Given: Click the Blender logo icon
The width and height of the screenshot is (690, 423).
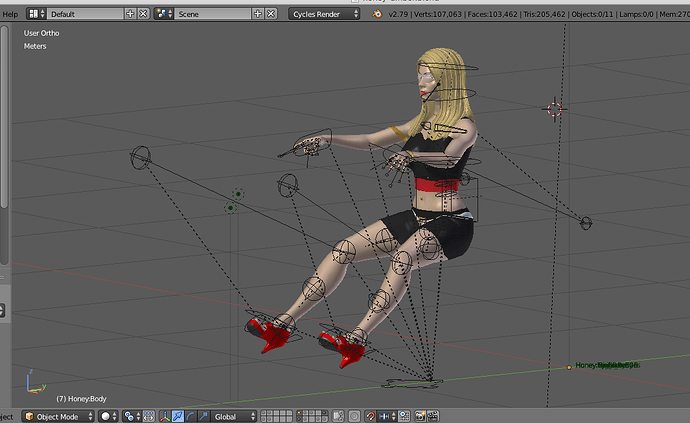Looking at the screenshot, I should click(x=377, y=14).
